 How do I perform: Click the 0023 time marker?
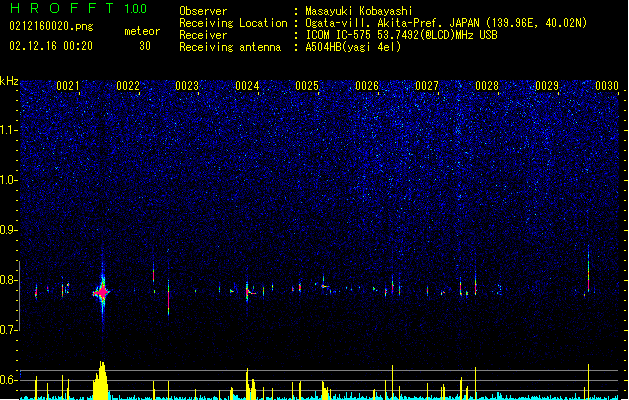point(187,86)
